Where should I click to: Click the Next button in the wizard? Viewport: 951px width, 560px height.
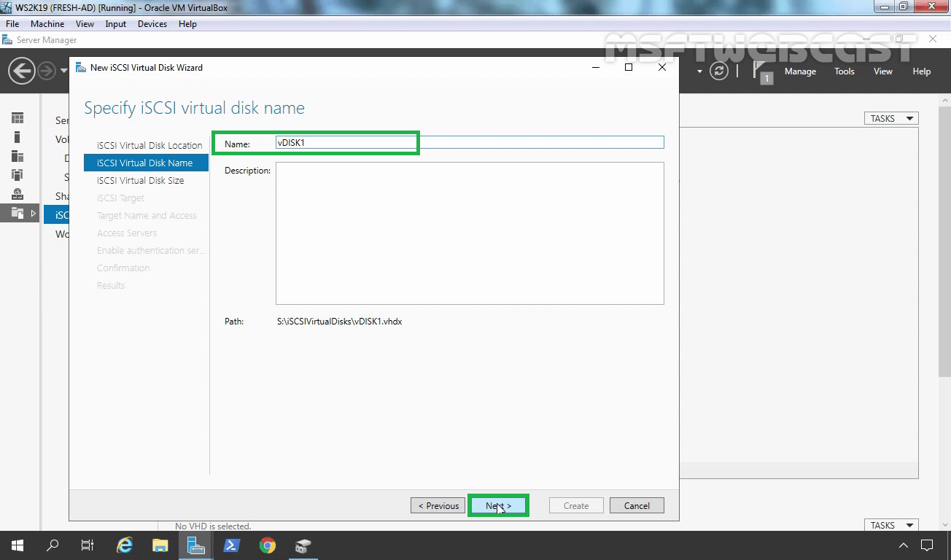498,505
